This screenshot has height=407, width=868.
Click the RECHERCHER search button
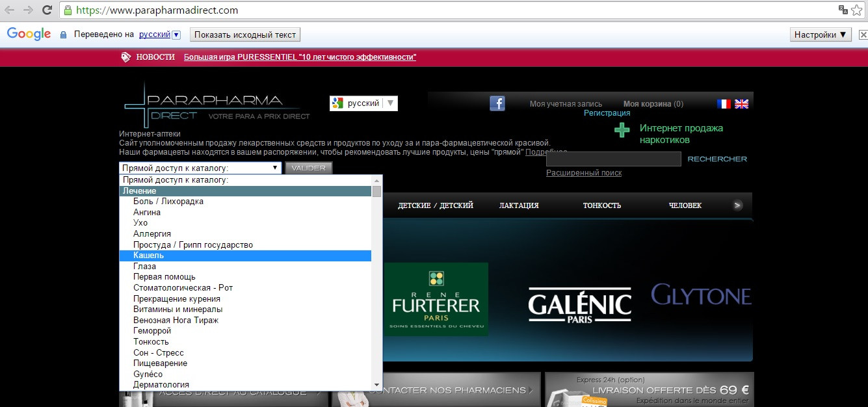(x=717, y=159)
